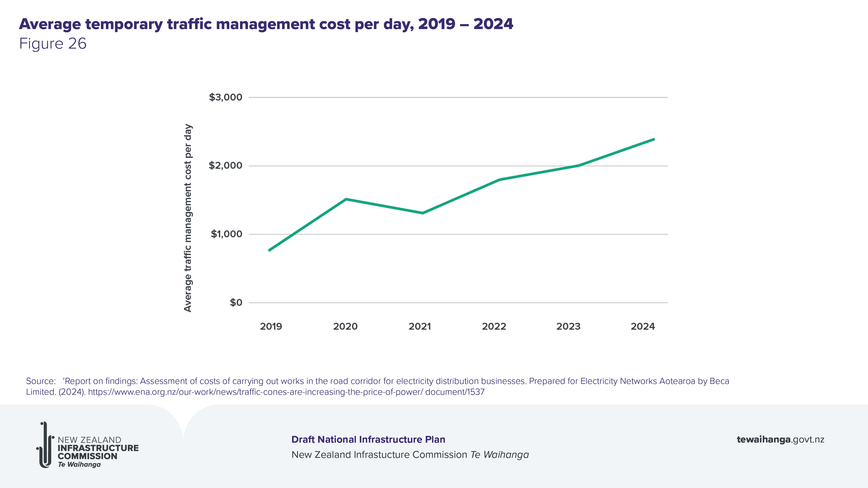Viewport: 868px width, 488px height.
Task: Click the Draft National Infrastructure Plan text
Action: 368,439
